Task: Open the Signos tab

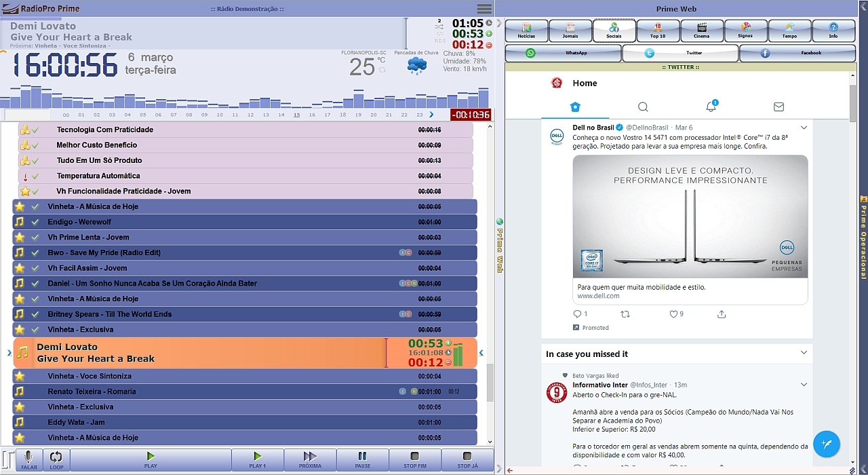Action: pyautogui.click(x=745, y=31)
